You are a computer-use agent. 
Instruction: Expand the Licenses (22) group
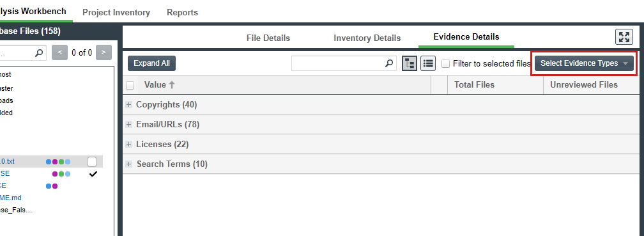coord(129,145)
